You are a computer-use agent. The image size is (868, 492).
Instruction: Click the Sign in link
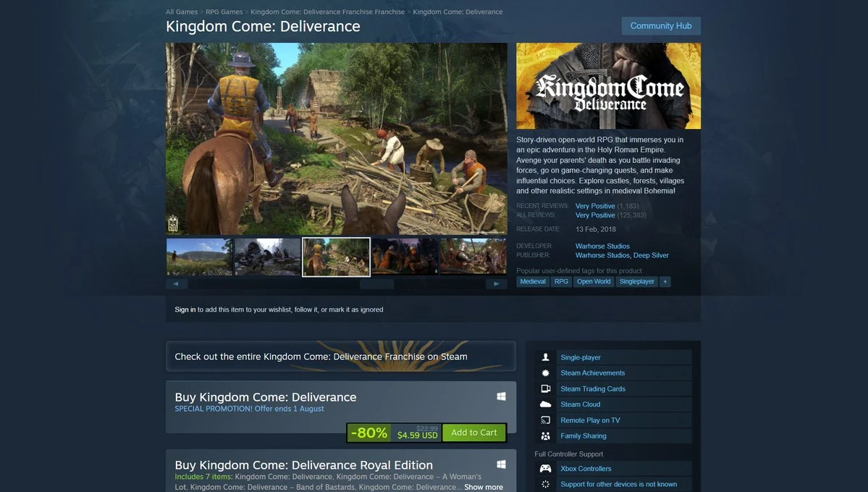point(185,309)
